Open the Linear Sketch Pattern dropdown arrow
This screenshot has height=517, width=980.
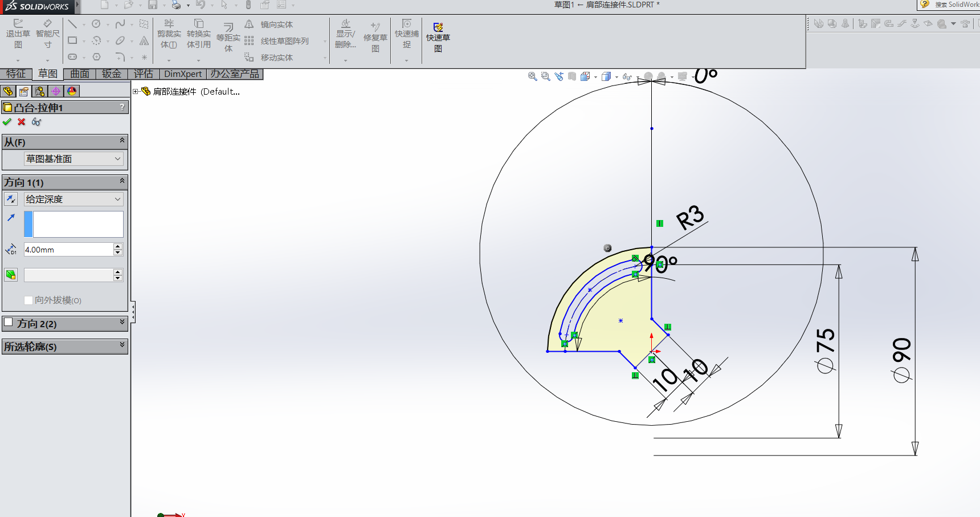[325, 41]
